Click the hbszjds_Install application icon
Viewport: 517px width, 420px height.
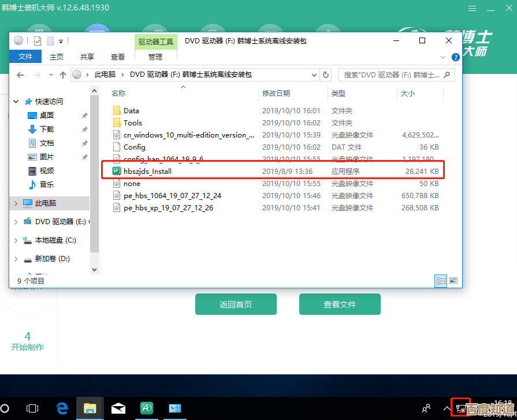coord(116,171)
